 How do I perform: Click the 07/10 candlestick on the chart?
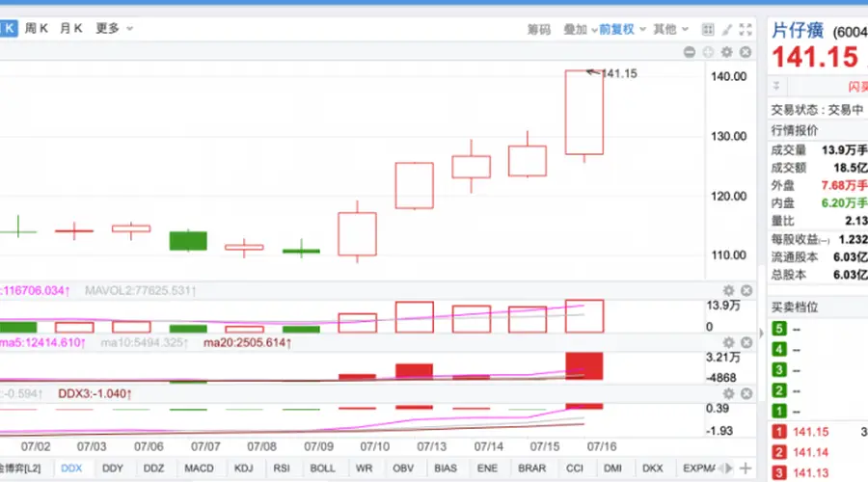[x=357, y=234]
